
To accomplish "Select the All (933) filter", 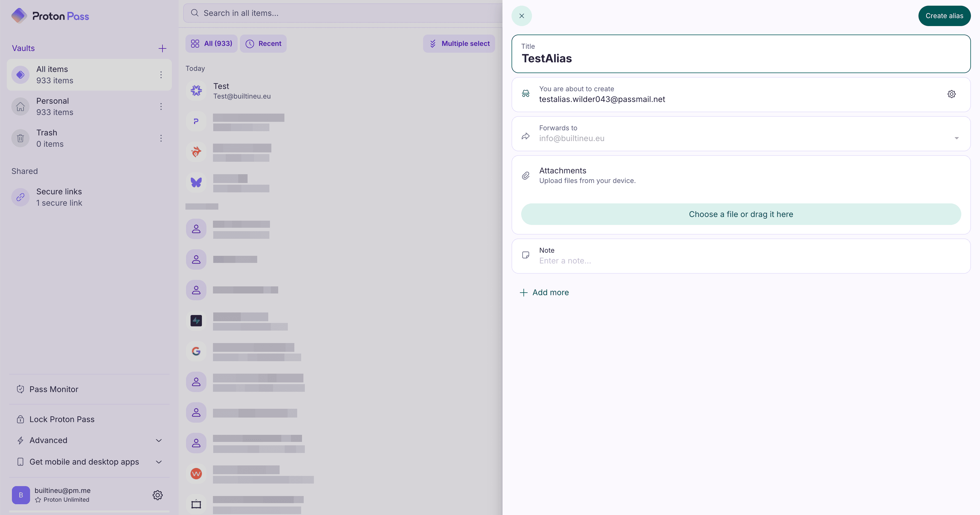I will click(212, 44).
